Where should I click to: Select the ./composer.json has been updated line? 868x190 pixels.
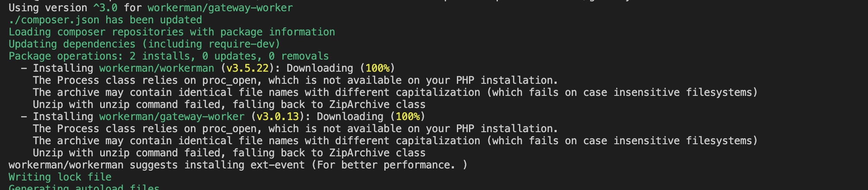pos(105,20)
